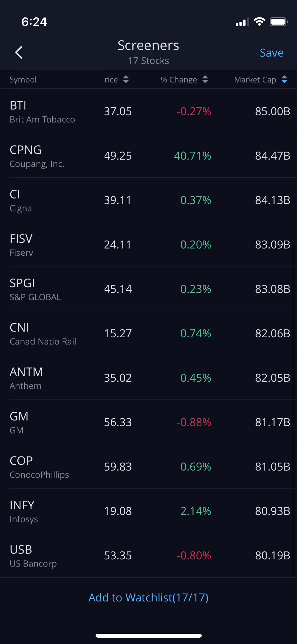The height and width of the screenshot is (644, 297).
Task: Select the Symbol column header
Action: pos(23,80)
